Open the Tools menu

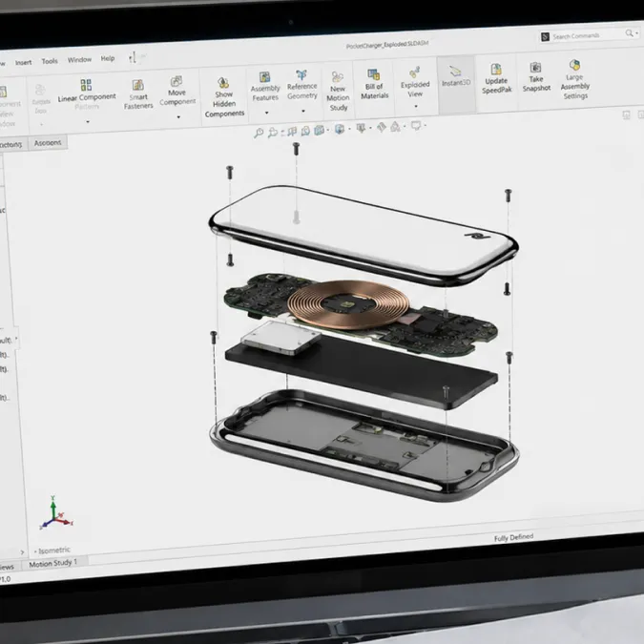point(50,61)
